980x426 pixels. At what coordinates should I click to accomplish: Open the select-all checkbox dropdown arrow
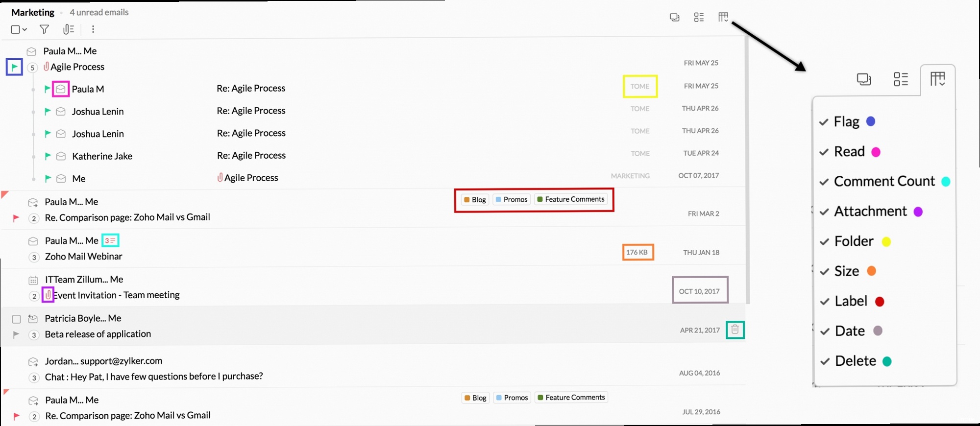[x=24, y=29]
